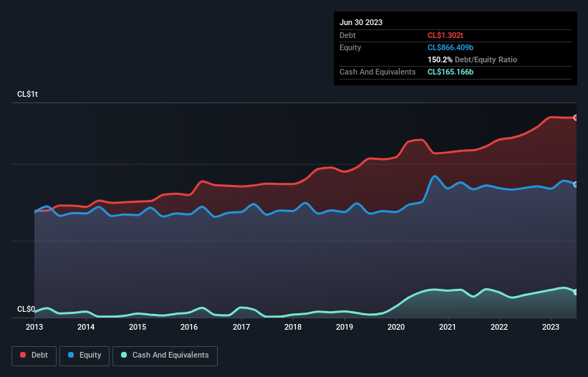Click the CL$0 y-axis label
This screenshot has width=588, height=377.
[x=26, y=310]
